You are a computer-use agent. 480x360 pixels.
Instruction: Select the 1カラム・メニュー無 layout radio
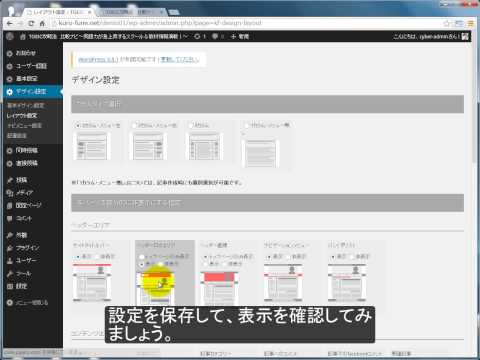pyautogui.click(x=247, y=126)
